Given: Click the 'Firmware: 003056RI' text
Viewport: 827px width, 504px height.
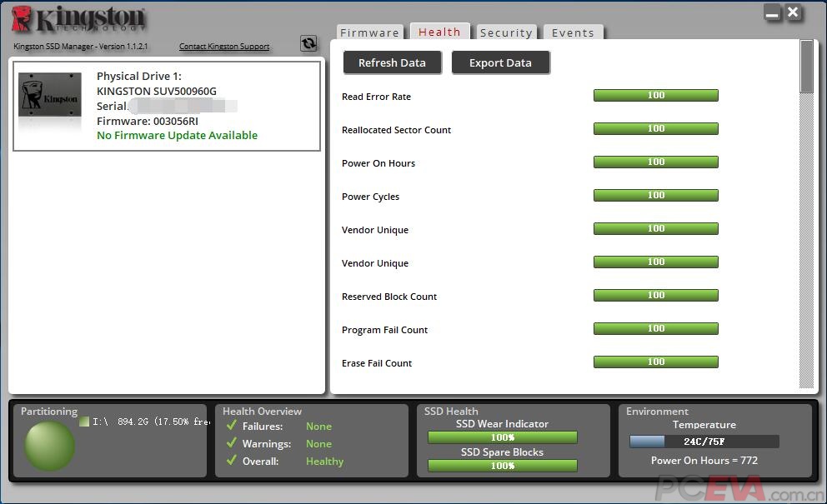Looking at the screenshot, I should point(148,122).
